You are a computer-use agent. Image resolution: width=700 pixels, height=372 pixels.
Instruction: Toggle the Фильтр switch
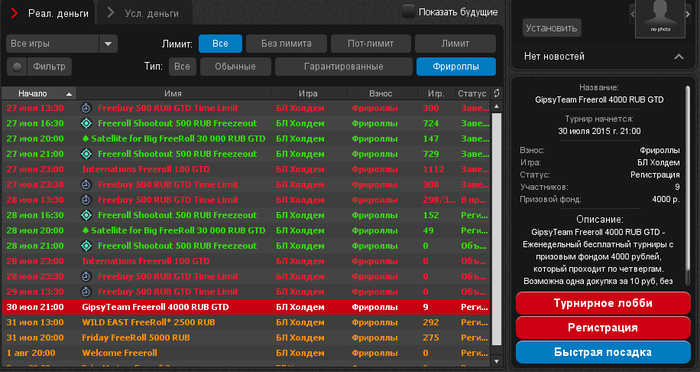pyautogui.click(x=17, y=67)
